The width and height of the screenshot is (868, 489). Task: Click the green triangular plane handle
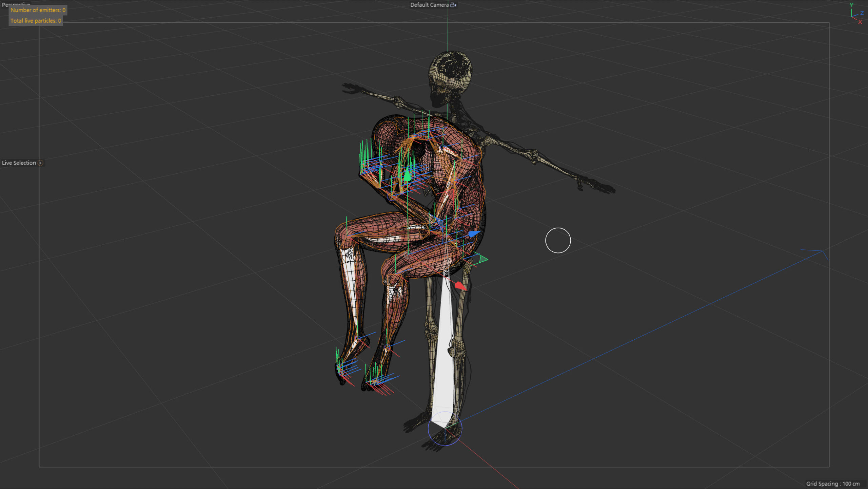point(483,259)
